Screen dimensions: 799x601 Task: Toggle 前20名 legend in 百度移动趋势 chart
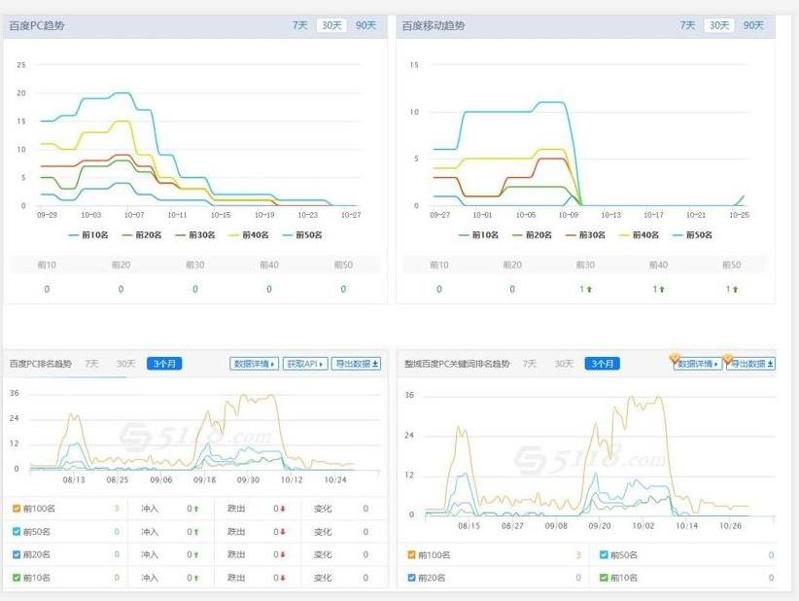click(532, 235)
